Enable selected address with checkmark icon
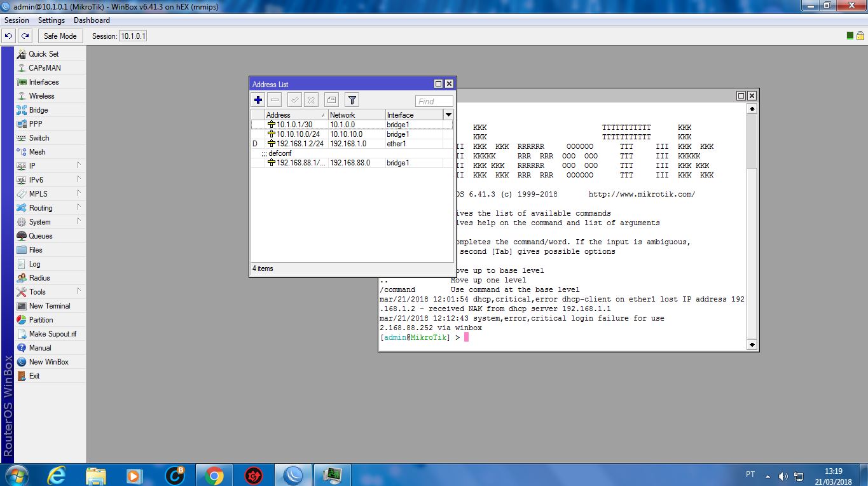868x486 pixels. (294, 100)
